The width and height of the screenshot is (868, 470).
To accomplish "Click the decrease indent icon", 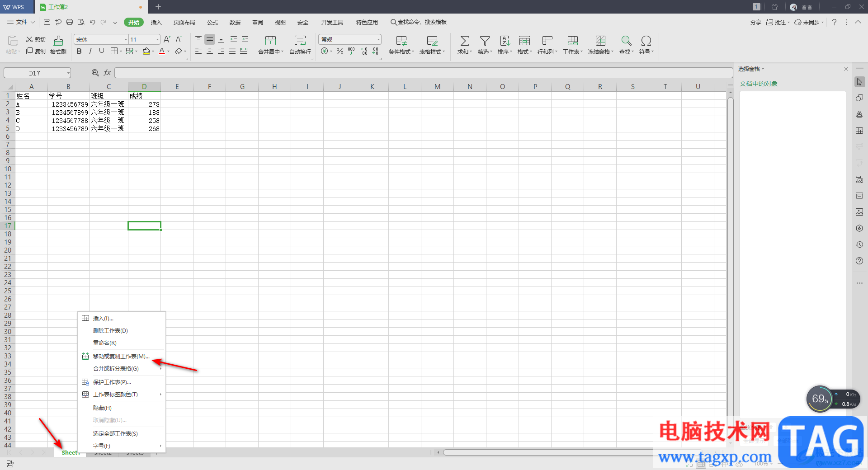I will pos(234,40).
